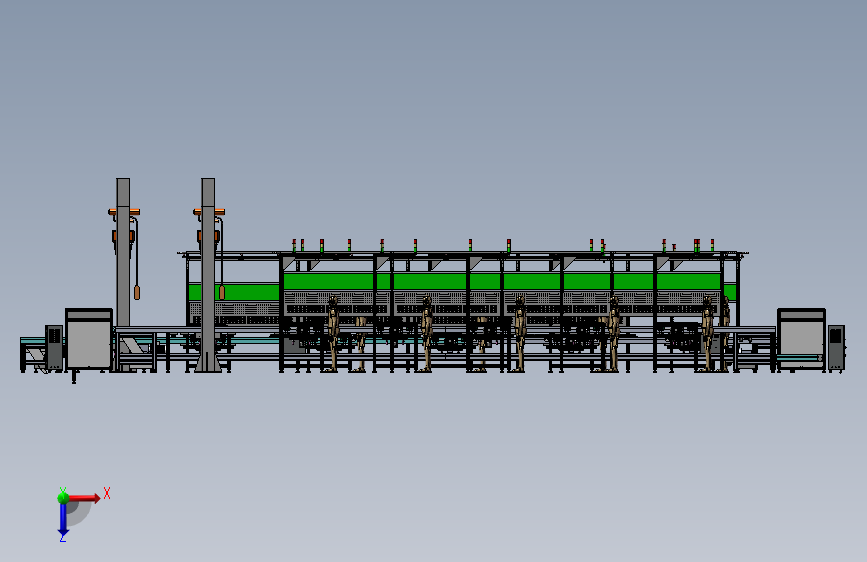867x562 pixels.
Task: Click the green Y axis ball of the triad
Action: pyautogui.click(x=63, y=497)
